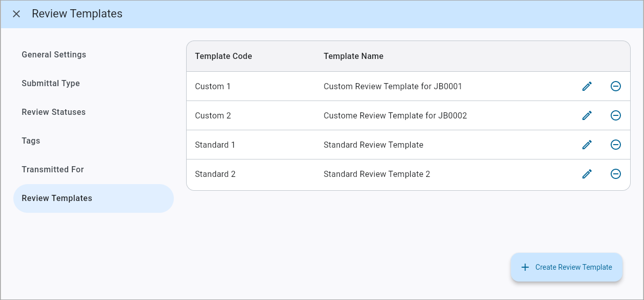Navigate to the Tags section
Screen dimensions: 644x300
coord(31,141)
